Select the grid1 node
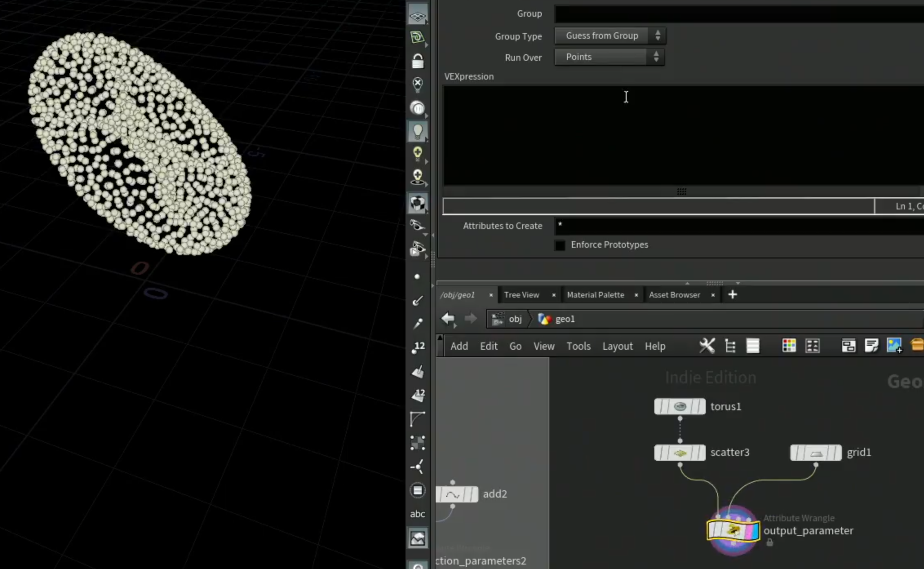The image size is (924, 569). (x=815, y=453)
